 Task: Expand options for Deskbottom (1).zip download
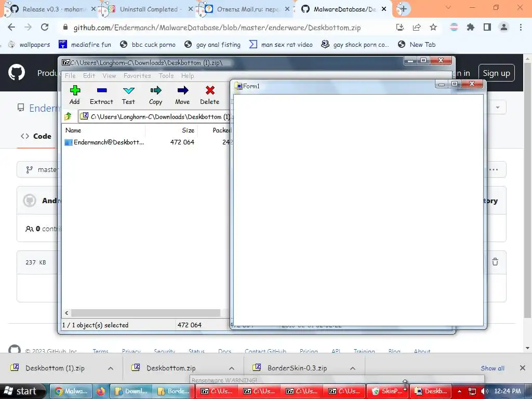pos(111,368)
